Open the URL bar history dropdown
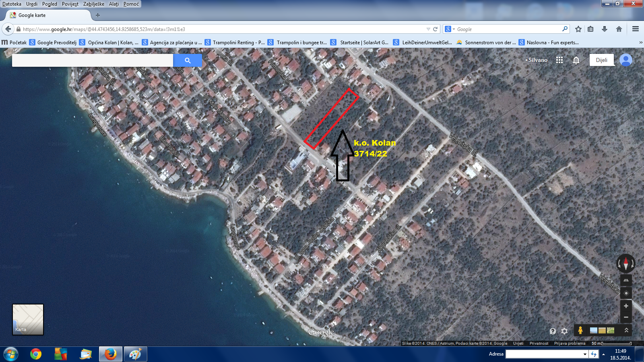This screenshot has height=362, width=644. 428,29
